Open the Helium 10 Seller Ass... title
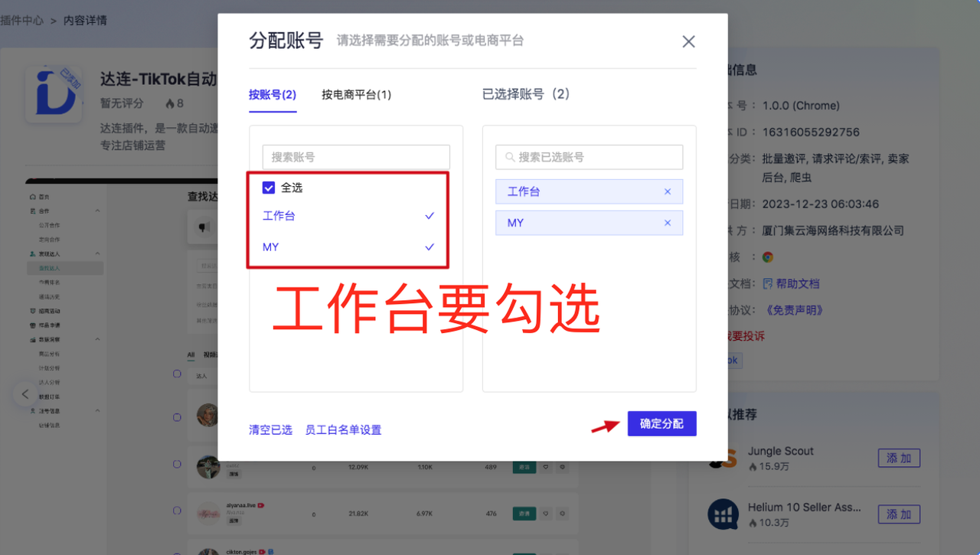This screenshot has width=980, height=555. tap(805, 507)
